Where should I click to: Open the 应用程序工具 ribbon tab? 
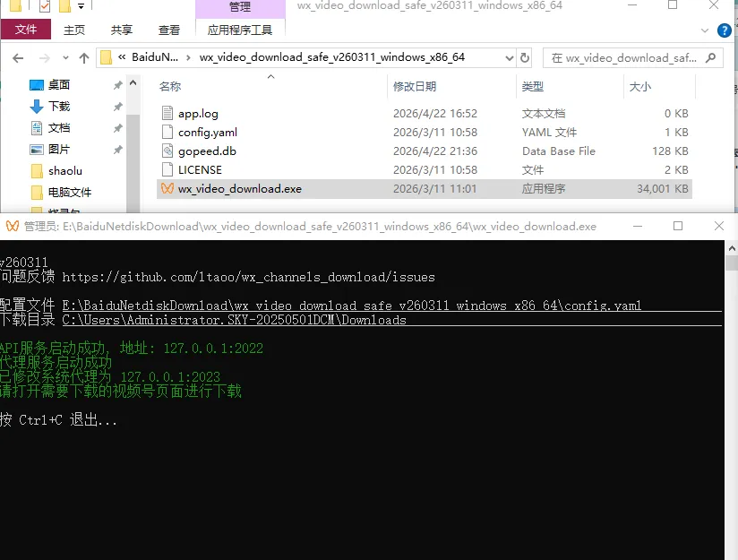coord(239,30)
